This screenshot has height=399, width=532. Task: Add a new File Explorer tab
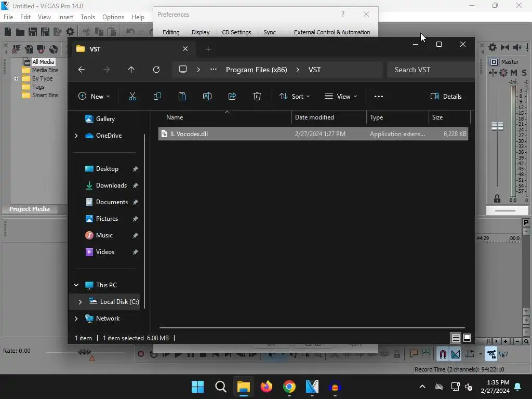(208, 49)
